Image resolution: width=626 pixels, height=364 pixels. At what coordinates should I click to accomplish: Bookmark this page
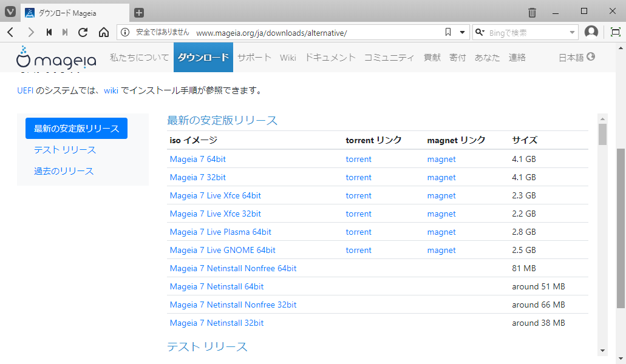coord(448,32)
